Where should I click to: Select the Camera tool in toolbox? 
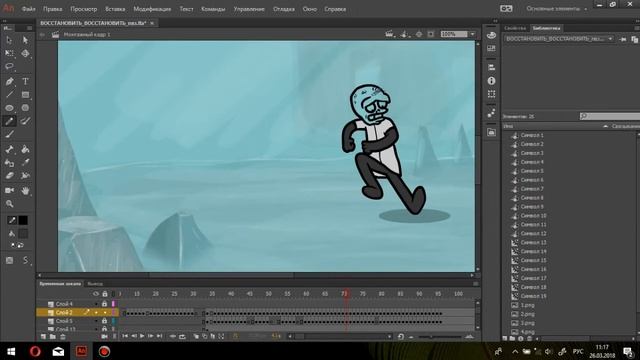click(x=9, y=191)
